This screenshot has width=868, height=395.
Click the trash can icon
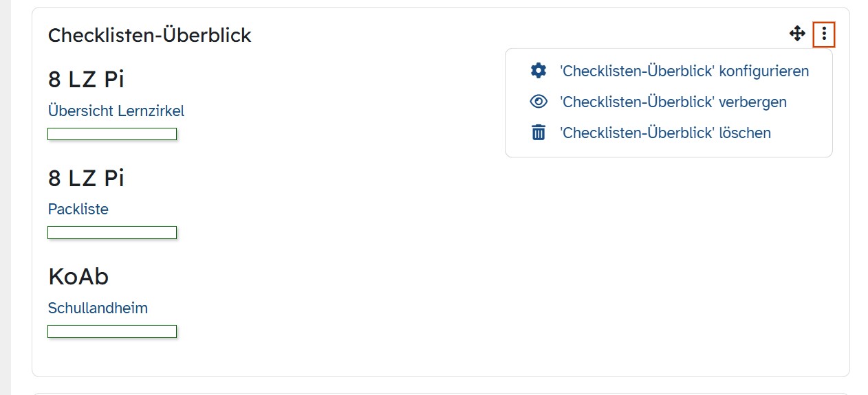tap(538, 133)
